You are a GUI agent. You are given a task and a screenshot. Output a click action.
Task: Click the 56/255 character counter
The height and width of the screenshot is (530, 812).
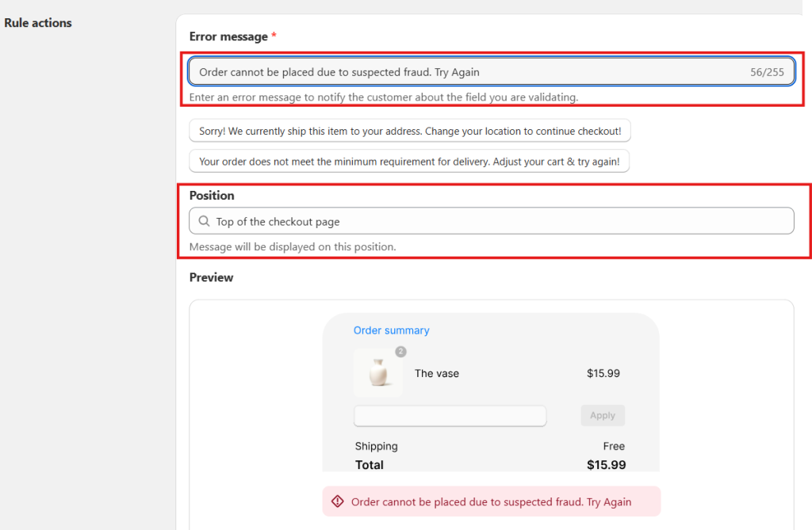tap(767, 72)
